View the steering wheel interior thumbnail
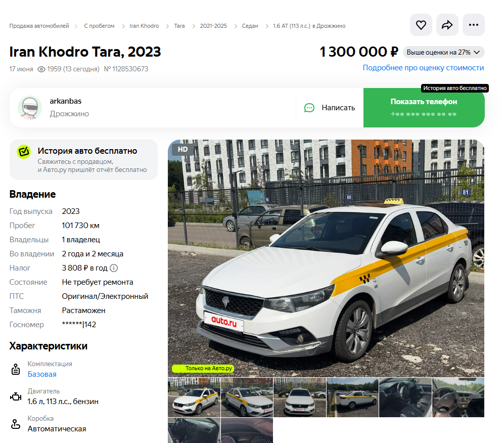504x443 pixels. click(458, 397)
